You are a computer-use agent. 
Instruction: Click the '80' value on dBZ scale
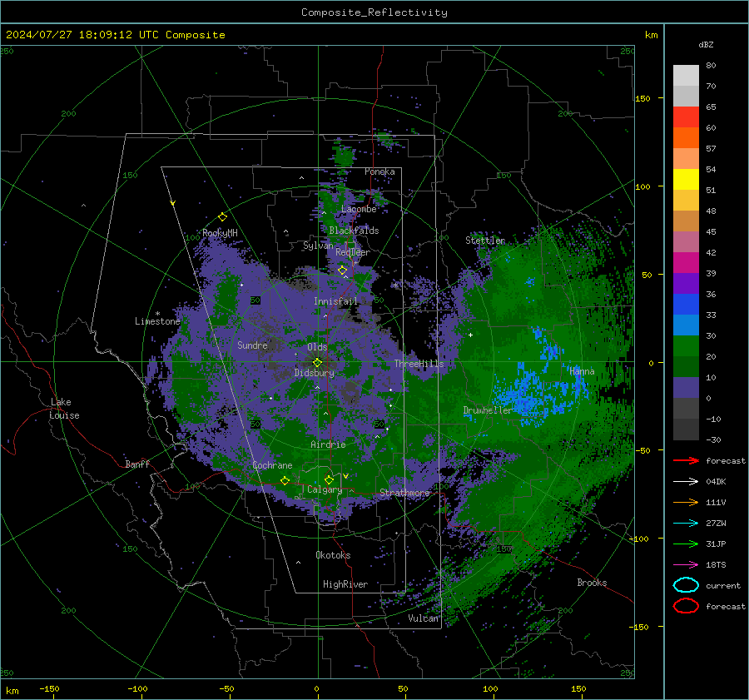click(711, 66)
